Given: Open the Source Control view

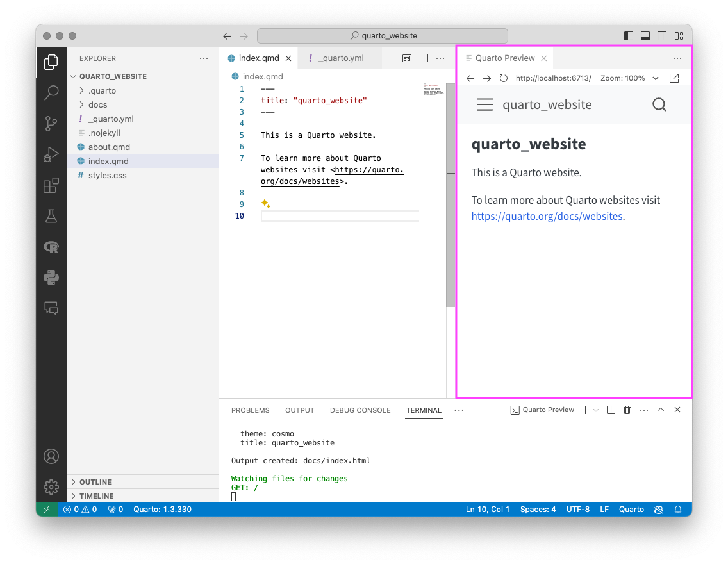Looking at the screenshot, I should click(x=51, y=124).
